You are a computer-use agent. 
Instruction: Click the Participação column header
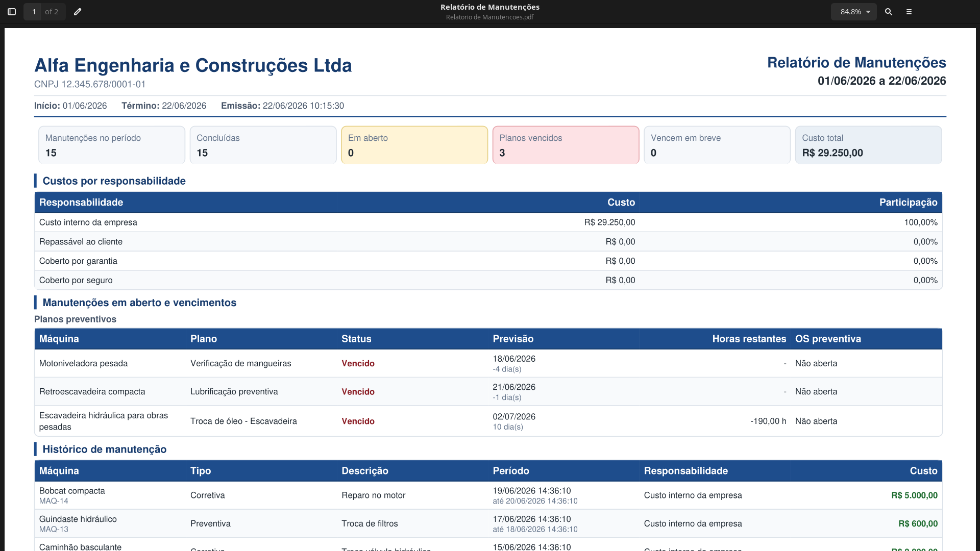coord(908,203)
